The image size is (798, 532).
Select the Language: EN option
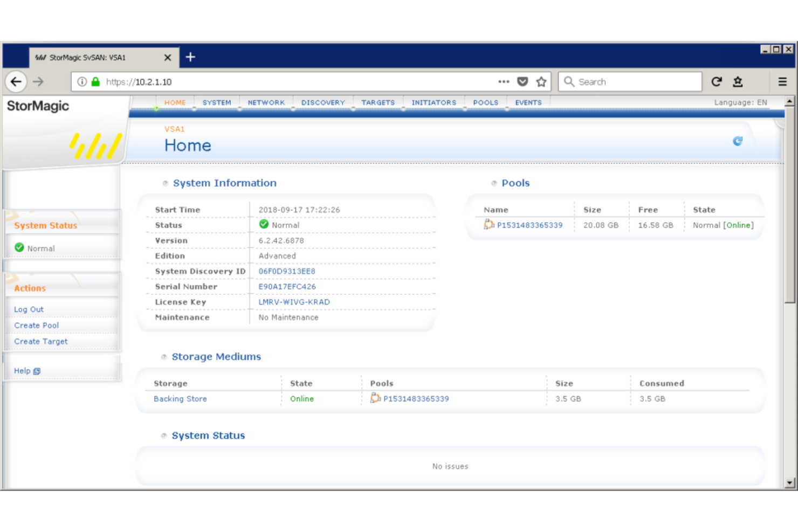coord(740,102)
